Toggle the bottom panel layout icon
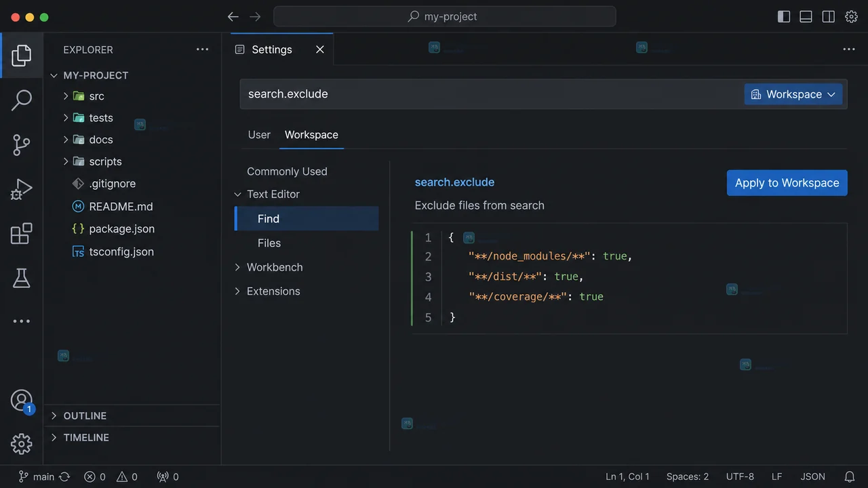Image resolution: width=868 pixels, height=488 pixels. 806,16
